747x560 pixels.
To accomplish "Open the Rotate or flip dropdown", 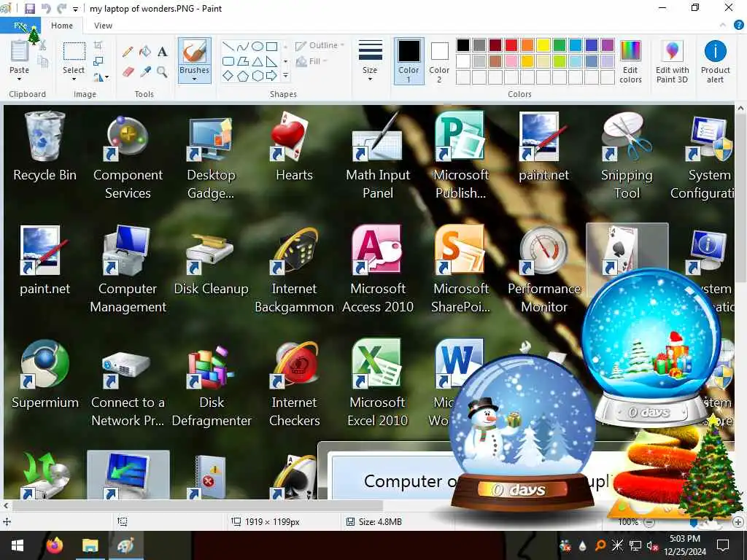I will [x=101, y=76].
